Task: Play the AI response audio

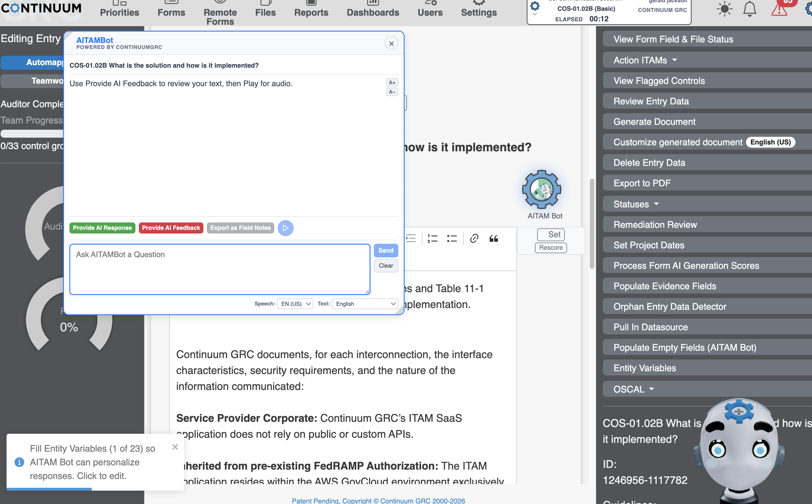Action: 285,228
